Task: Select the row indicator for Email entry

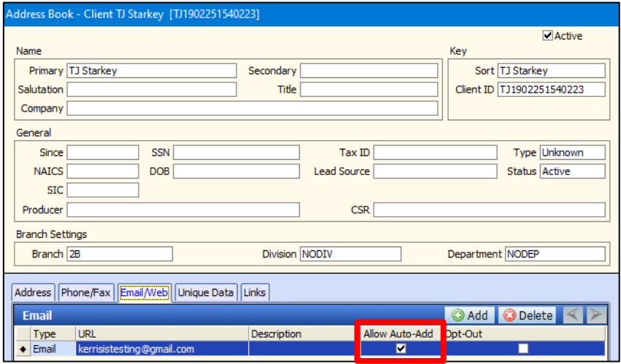Action: 23,349
